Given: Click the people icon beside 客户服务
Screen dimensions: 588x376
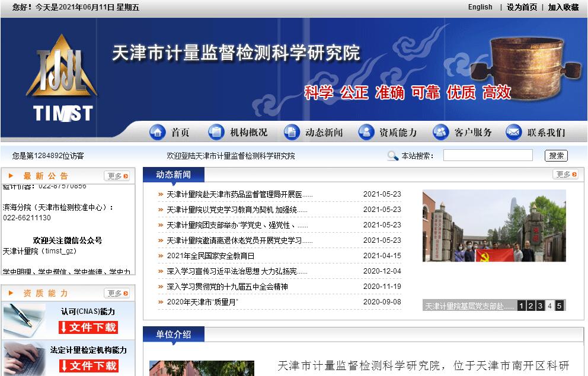Looking at the screenshot, I should pos(441,132).
